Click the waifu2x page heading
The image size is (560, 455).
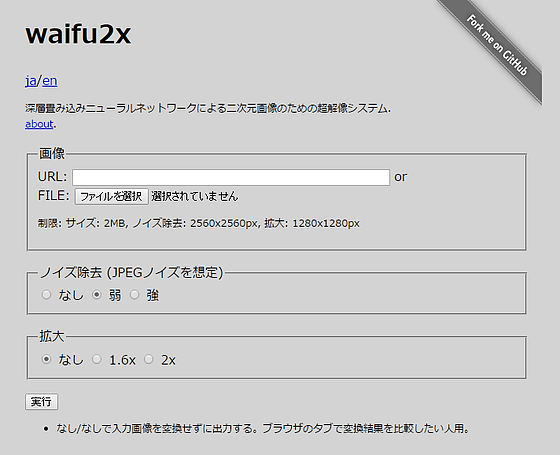(78, 34)
